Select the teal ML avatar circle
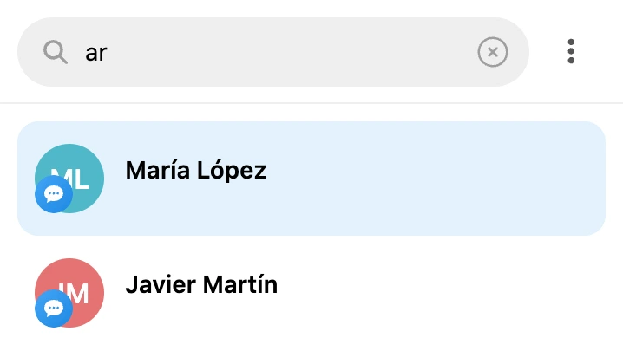 [69, 179]
